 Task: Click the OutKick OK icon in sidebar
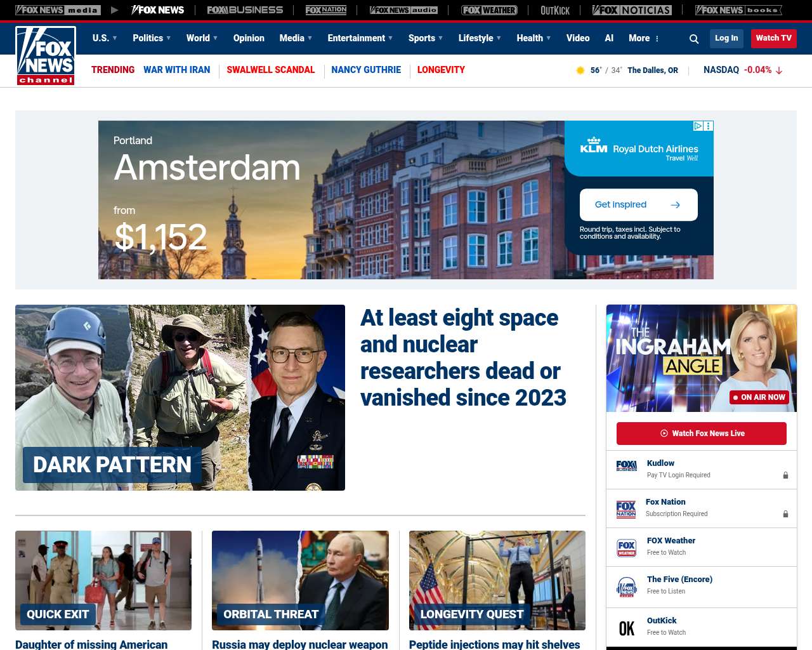click(627, 628)
